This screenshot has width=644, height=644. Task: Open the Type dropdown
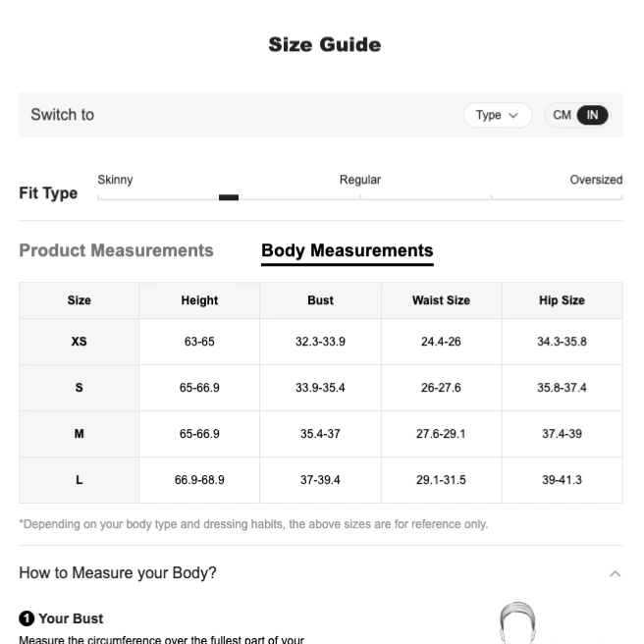click(x=498, y=115)
